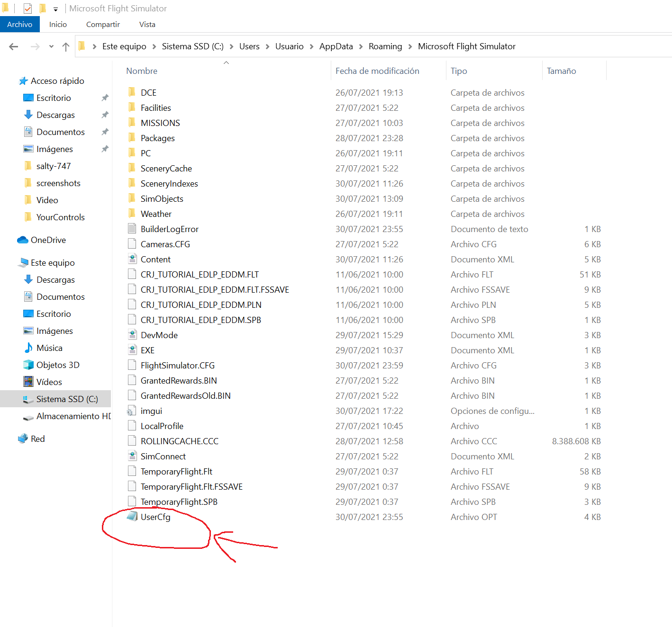Screen dimensions: 672x627
Task: Click the DevMode XML document icon
Action: 132,335
